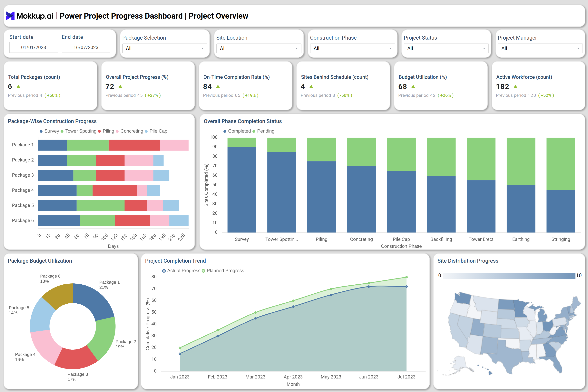Toggle the Planned Progress legend item
588x392 pixels.
point(223,270)
